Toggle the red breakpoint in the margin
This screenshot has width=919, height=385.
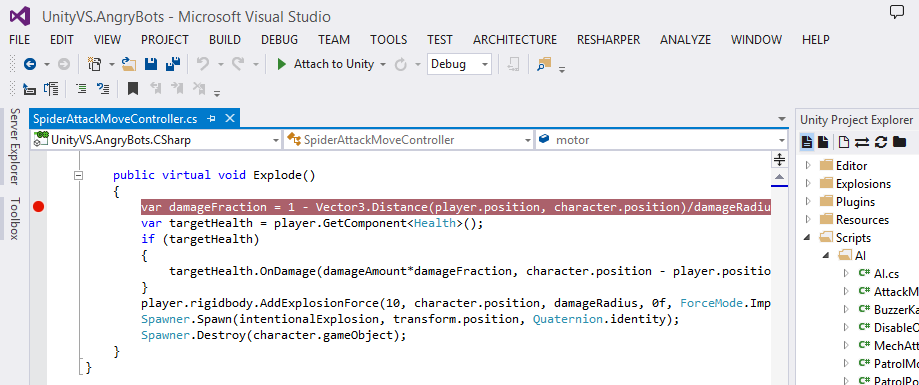(39, 206)
